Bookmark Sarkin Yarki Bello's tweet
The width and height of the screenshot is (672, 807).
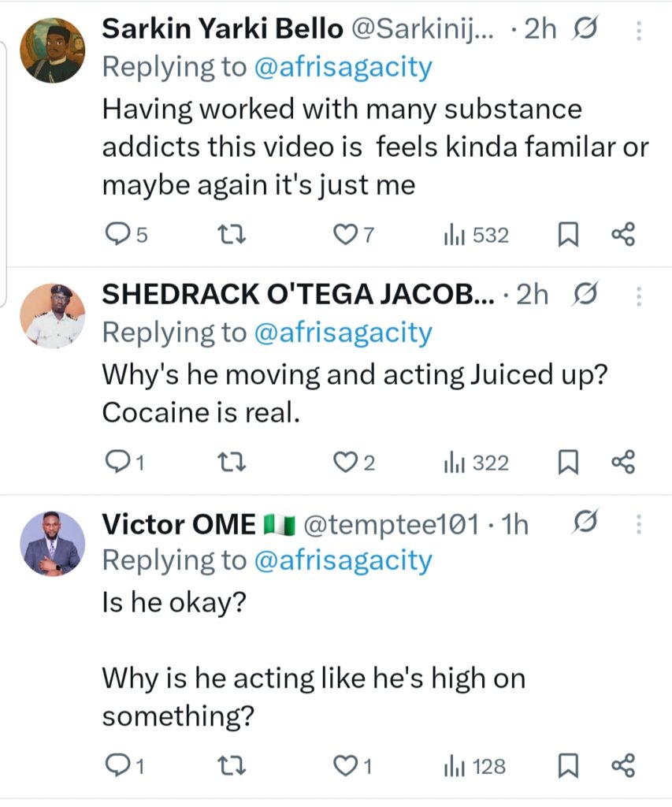(x=568, y=234)
